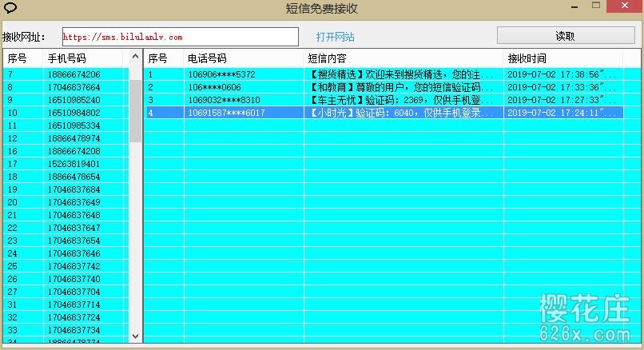Screen dimensions: 644x350
Task: Select phone number 17046837664
Action: [74, 87]
